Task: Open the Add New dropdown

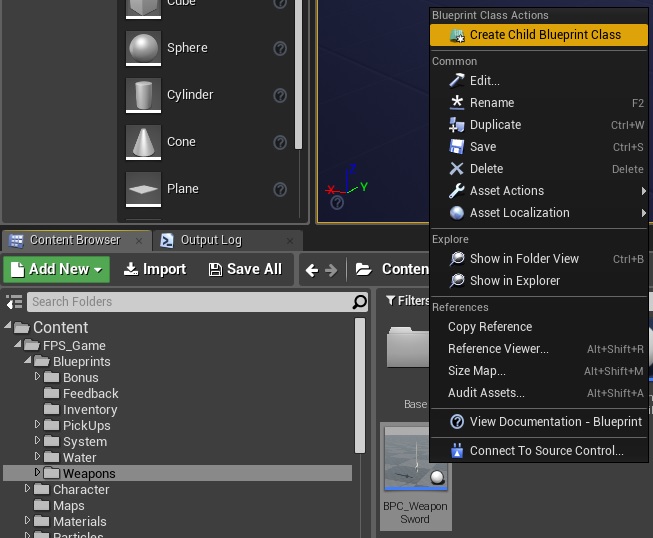Action: pos(57,269)
